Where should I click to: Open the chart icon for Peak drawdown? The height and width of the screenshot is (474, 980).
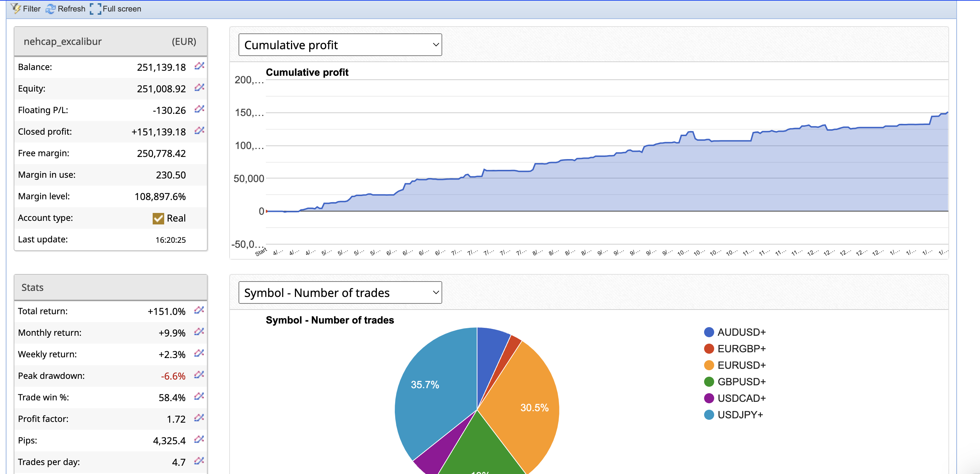199,375
